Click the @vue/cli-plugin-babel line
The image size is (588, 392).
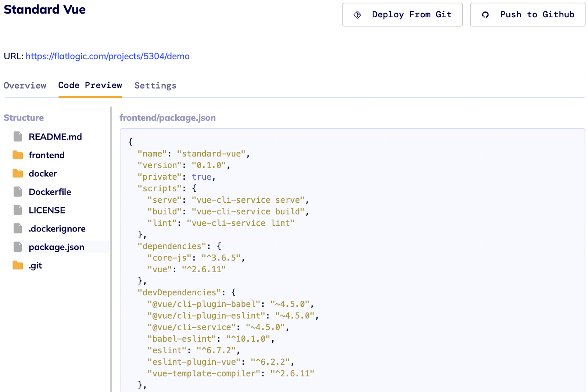coord(231,304)
